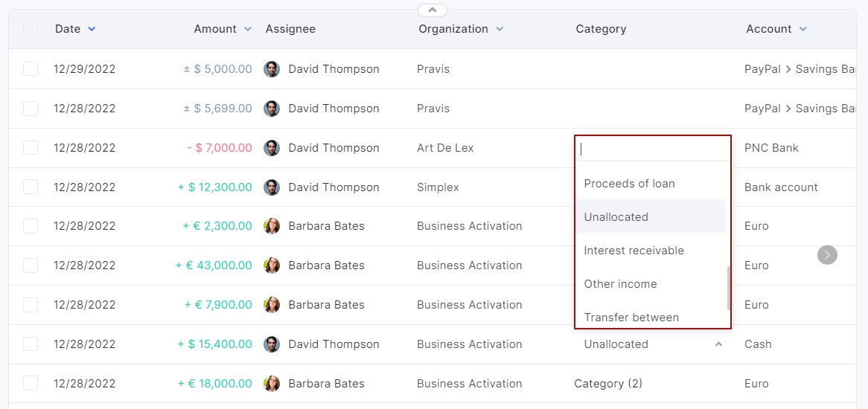Click David Thompson's avatar in the Art De Lex row
The height and width of the screenshot is (409, 868).
click(x=272, y=148)
